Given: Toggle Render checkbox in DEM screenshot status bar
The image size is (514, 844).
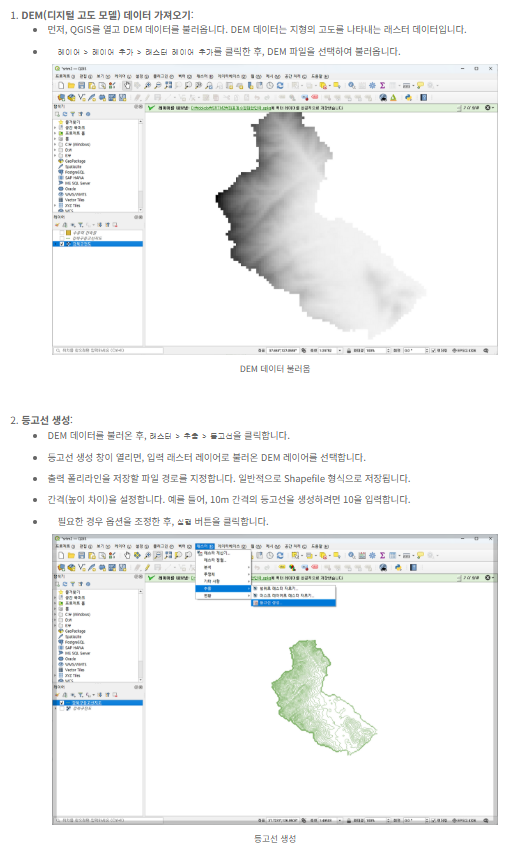Looking at the screenshot, I should (434, 350).
